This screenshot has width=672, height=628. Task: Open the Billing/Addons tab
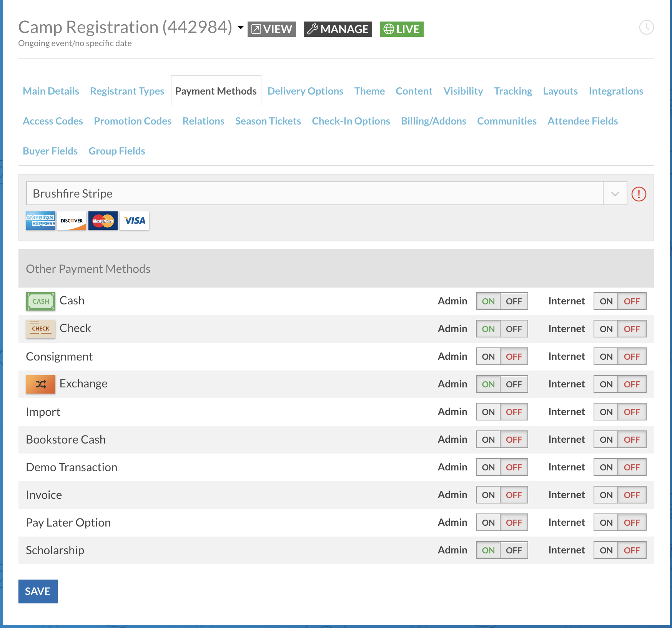(x=433, y=121)
